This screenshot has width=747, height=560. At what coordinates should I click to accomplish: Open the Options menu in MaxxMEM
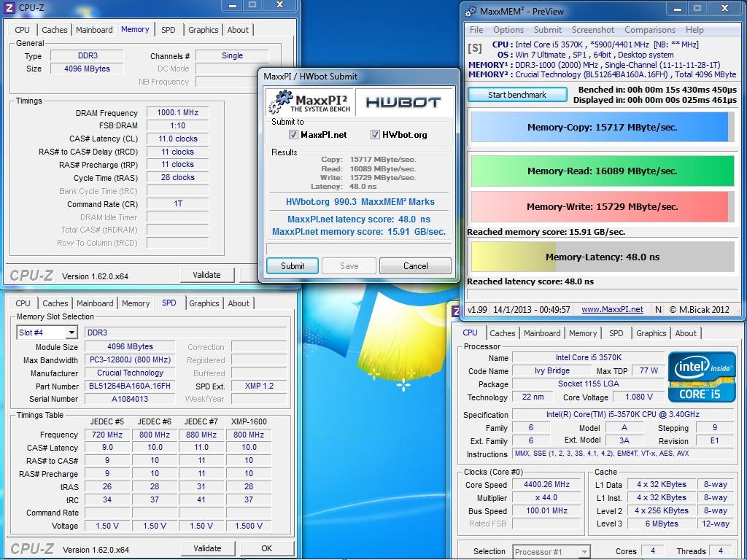coord(508,29)
